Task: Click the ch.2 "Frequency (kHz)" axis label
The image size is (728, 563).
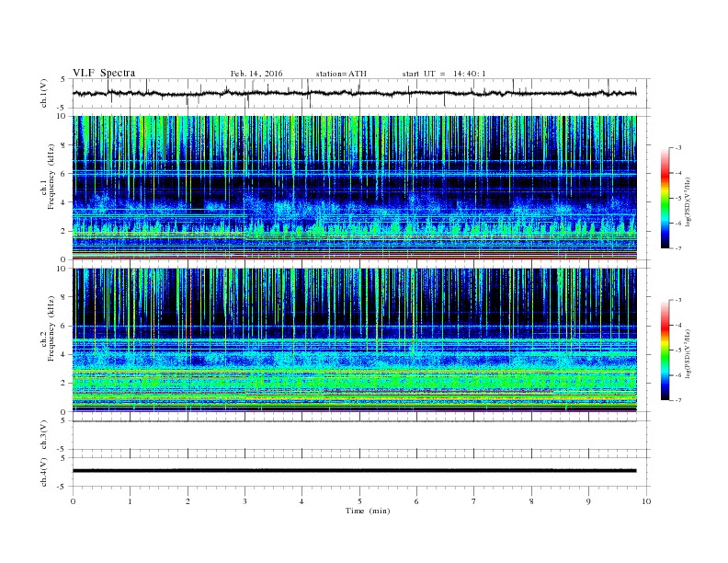Action: [51, 328]
